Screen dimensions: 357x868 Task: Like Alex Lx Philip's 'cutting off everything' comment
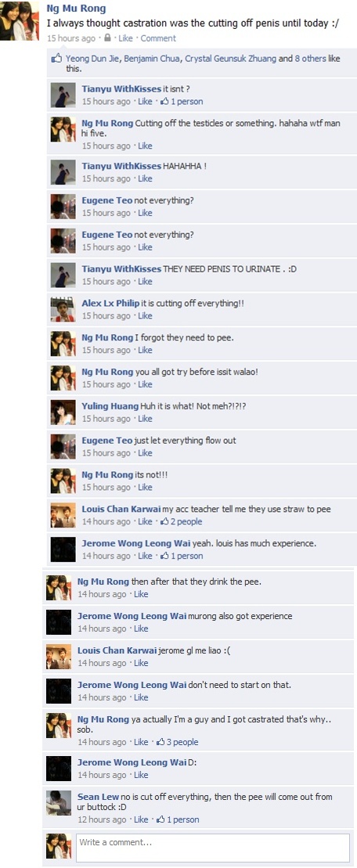click(x=145, y=315)
